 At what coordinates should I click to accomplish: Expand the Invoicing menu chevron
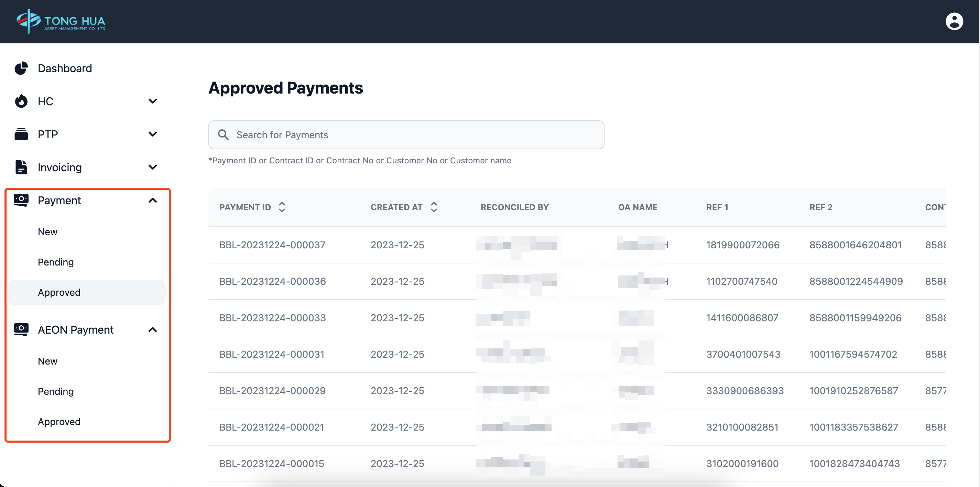coord(153,167)
